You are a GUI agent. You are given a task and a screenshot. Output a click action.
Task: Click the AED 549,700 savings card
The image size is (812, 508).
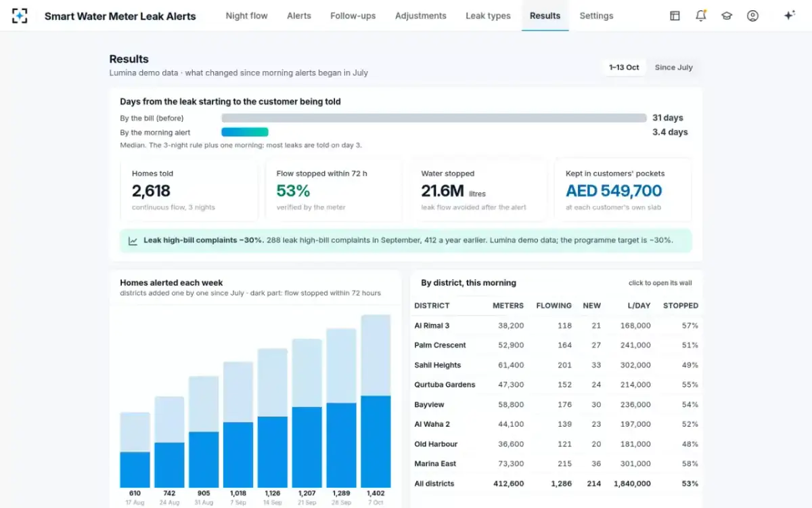[623, 190]
